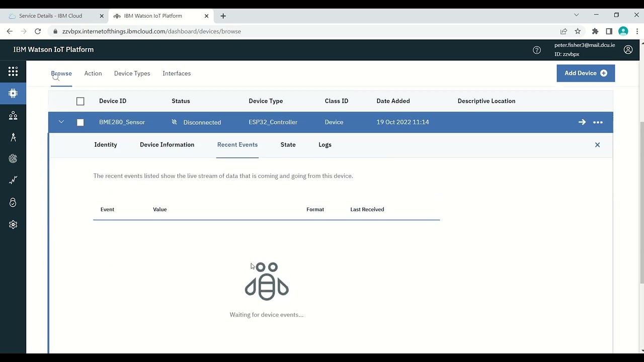The image size is (644, 362).
Task: Sort by Date Added column header
Action: click(393, 101)
